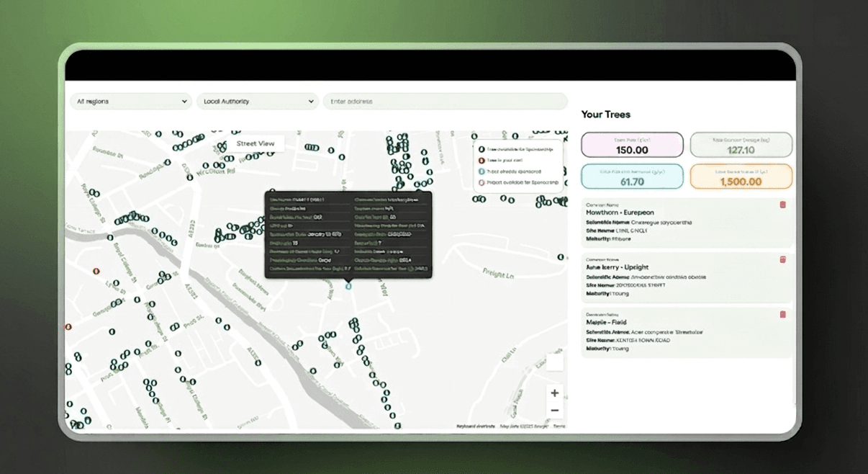Delete the Ash berry - Upright tree card
868x474 pixels.
(782, 259)
